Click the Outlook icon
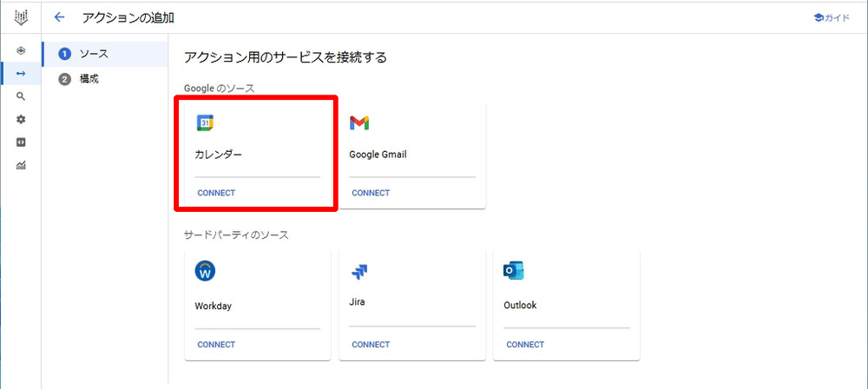This screenshot has height=389, width=868. (514, 271)
